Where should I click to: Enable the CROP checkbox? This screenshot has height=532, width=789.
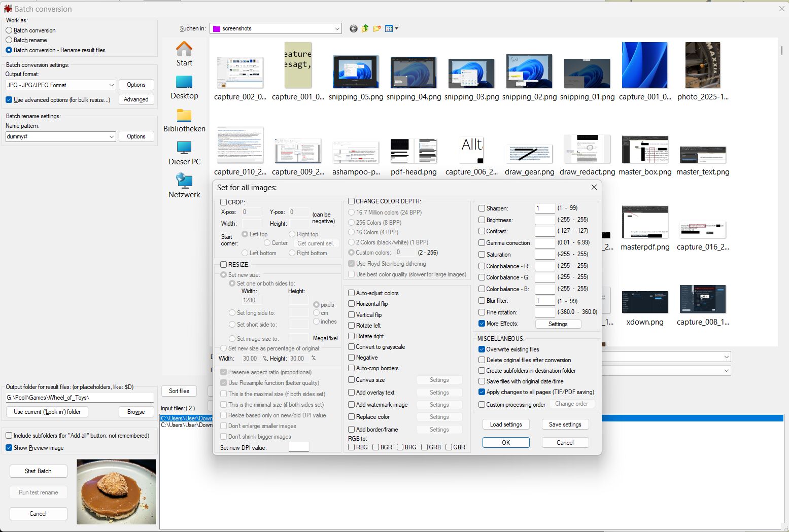click(x=224, y=202)
